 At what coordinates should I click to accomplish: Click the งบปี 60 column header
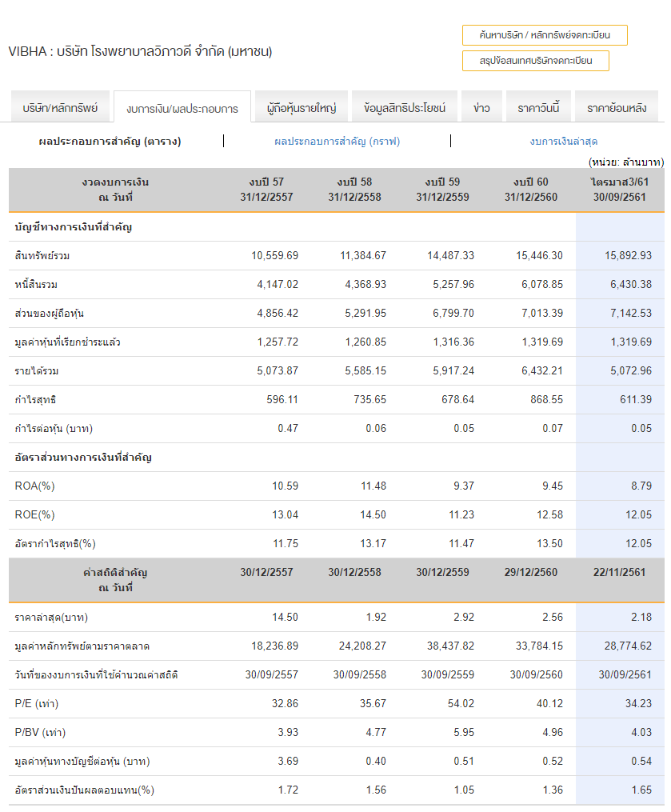pos(531,190)
